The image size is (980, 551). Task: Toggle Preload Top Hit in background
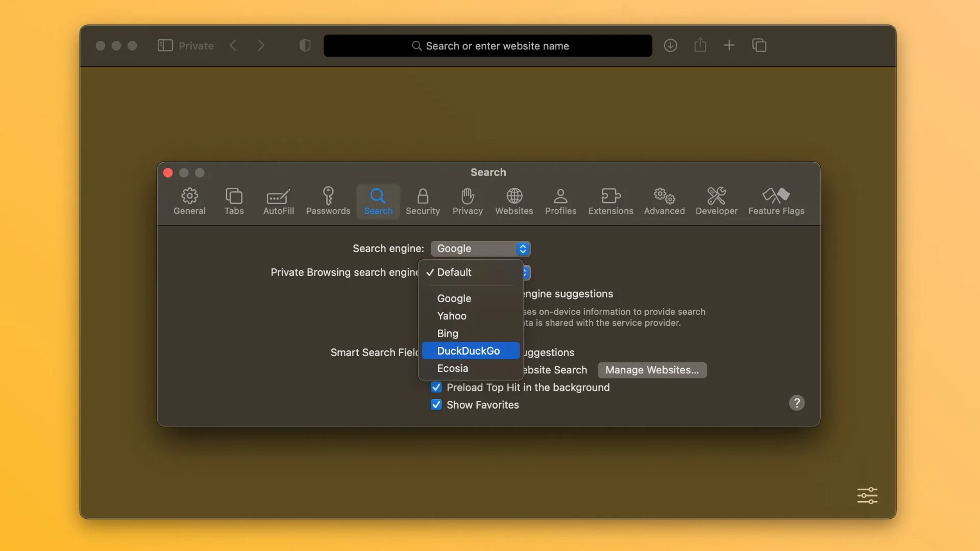coord(435,387)
